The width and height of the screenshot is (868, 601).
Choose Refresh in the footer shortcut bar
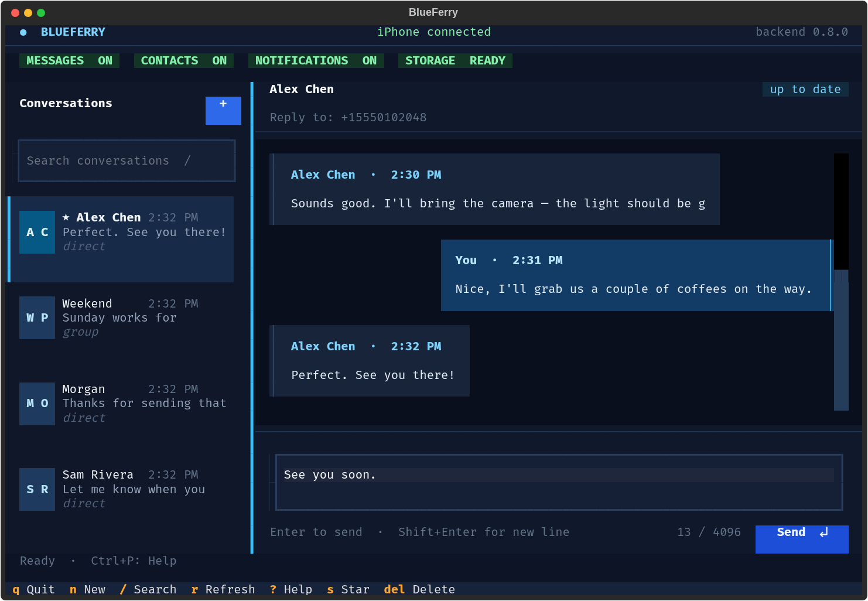(223, 589)
